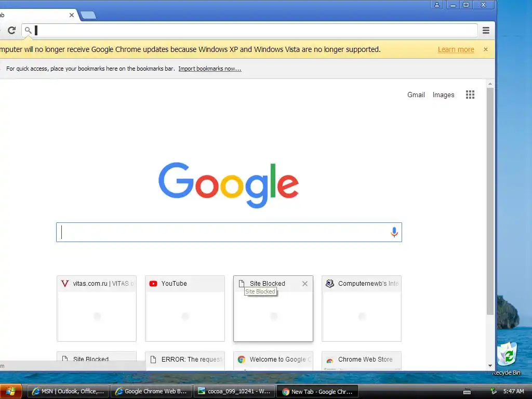This screenshot has width=532, height=399.
Task: Click Import bookmarks now link
Action: [210, 69]
